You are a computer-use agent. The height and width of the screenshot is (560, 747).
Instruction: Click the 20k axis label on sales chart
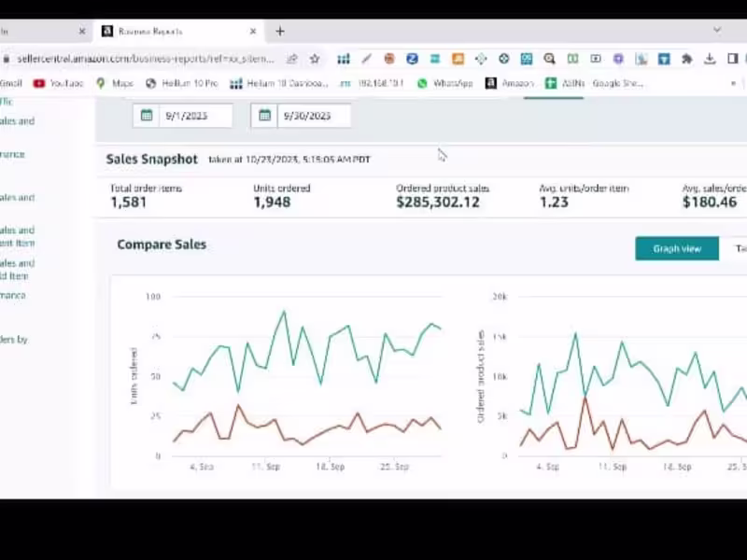click(x=500, y=297)
